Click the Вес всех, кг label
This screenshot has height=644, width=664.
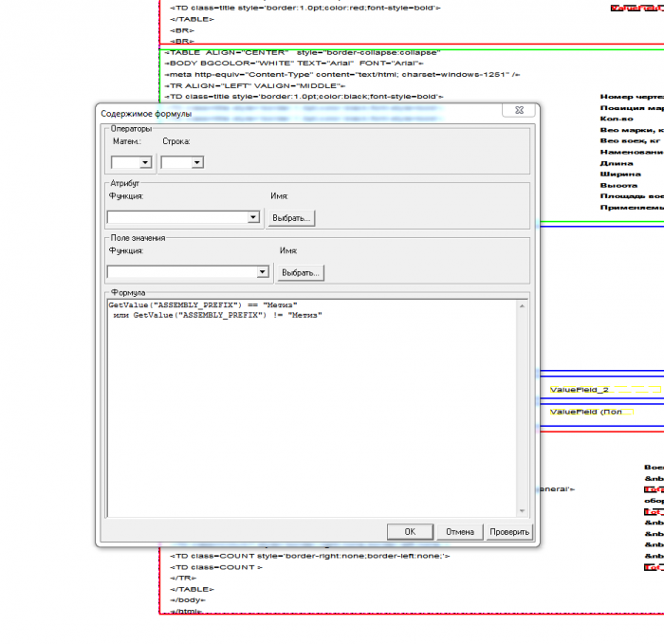[630, 140]
